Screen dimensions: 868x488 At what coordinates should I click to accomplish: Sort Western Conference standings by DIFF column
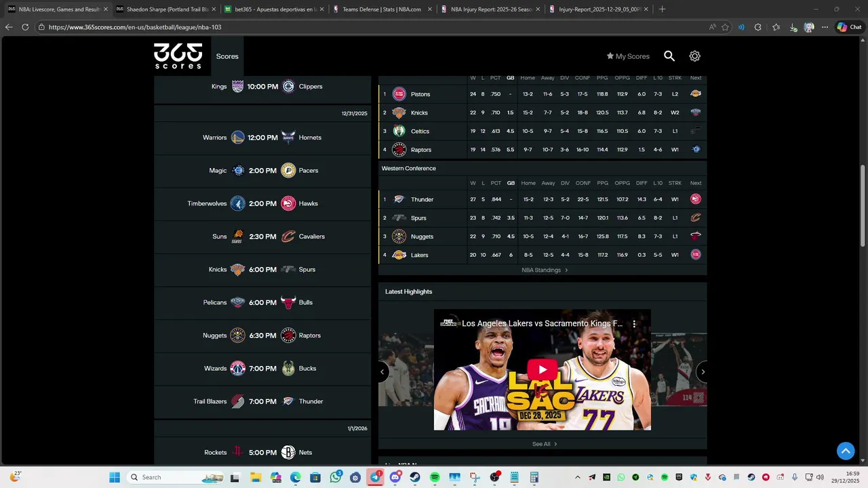(642, 183)
